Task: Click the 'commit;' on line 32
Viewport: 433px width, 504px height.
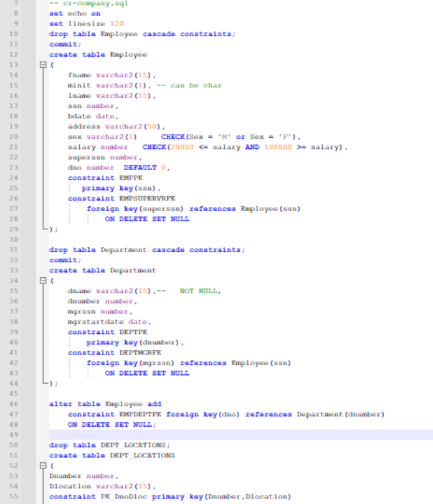Action: point(65,260)
